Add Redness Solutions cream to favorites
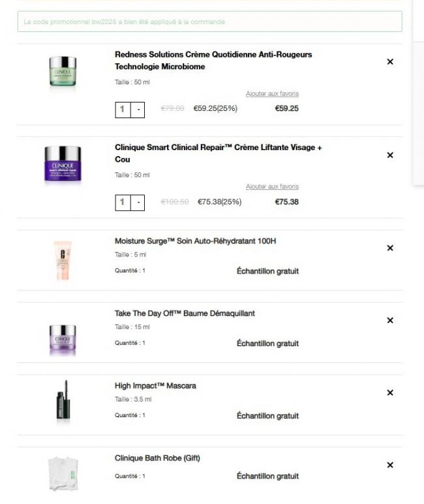This screenshot has height=504, width=424. pyautogui.click(x=272, y=94)
